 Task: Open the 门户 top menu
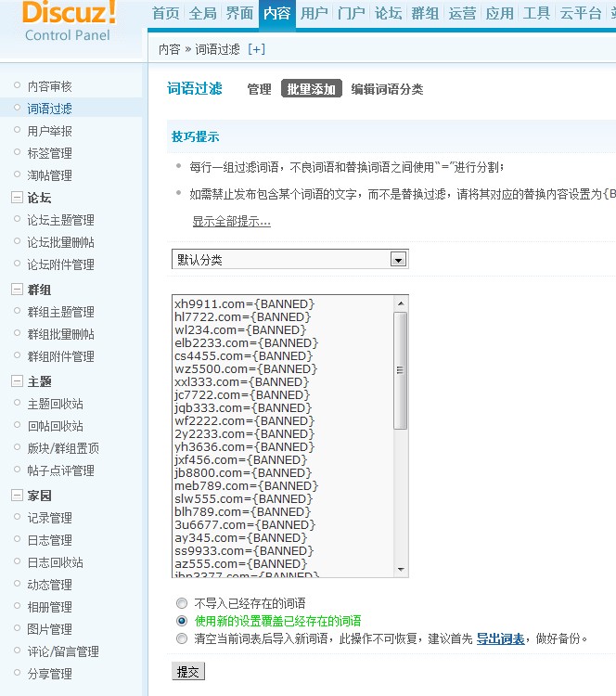click(351, 13)
